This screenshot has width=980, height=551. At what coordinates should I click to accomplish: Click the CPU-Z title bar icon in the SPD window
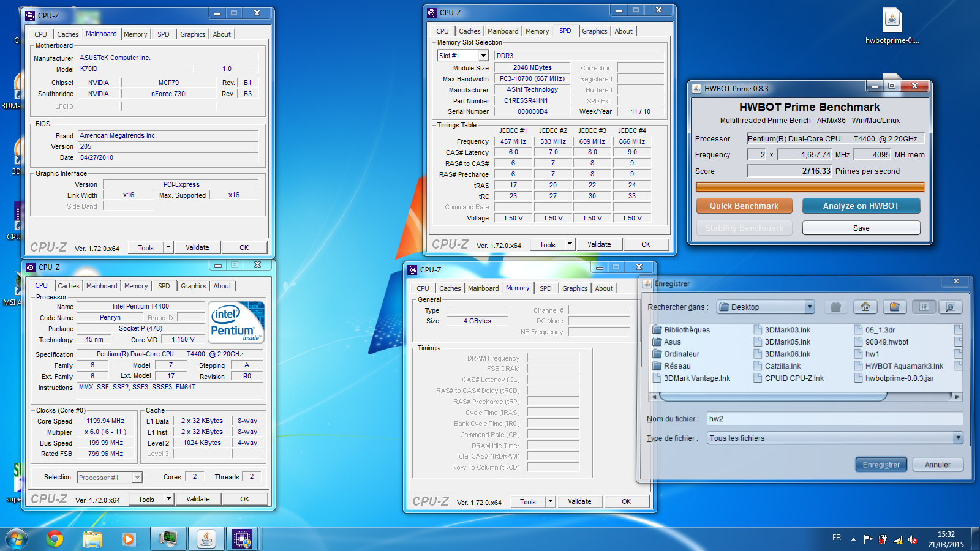(x=432, y=12)
